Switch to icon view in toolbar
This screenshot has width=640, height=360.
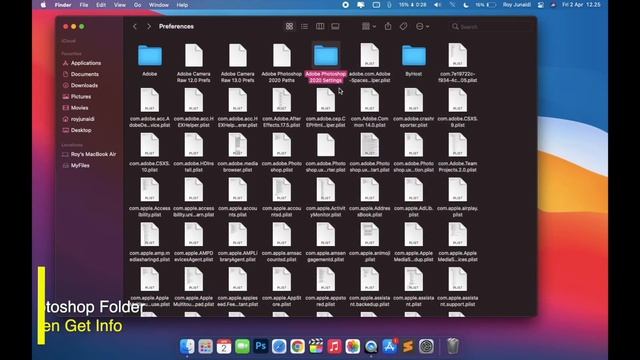289,27
